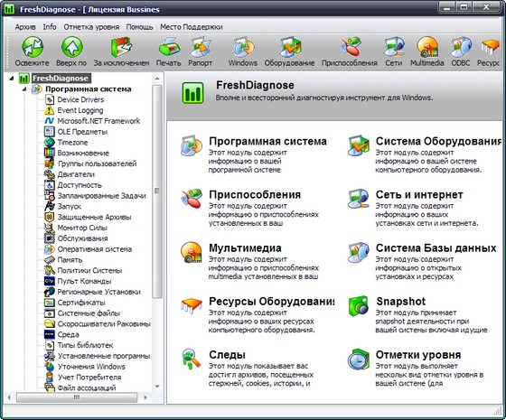Image resolution: width=506 pixels, height=420 pixels.
Task: Select the Windows toolbar icon
Action: 243,47
